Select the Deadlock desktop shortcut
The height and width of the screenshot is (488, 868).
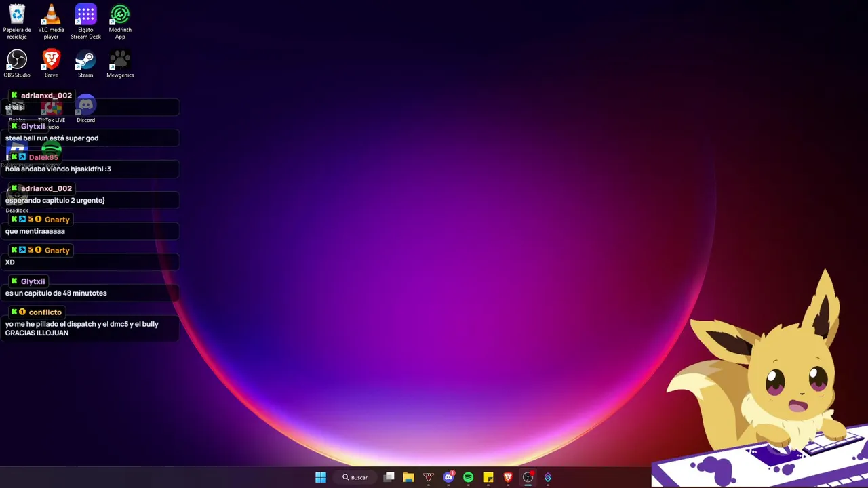coord(17,201)
